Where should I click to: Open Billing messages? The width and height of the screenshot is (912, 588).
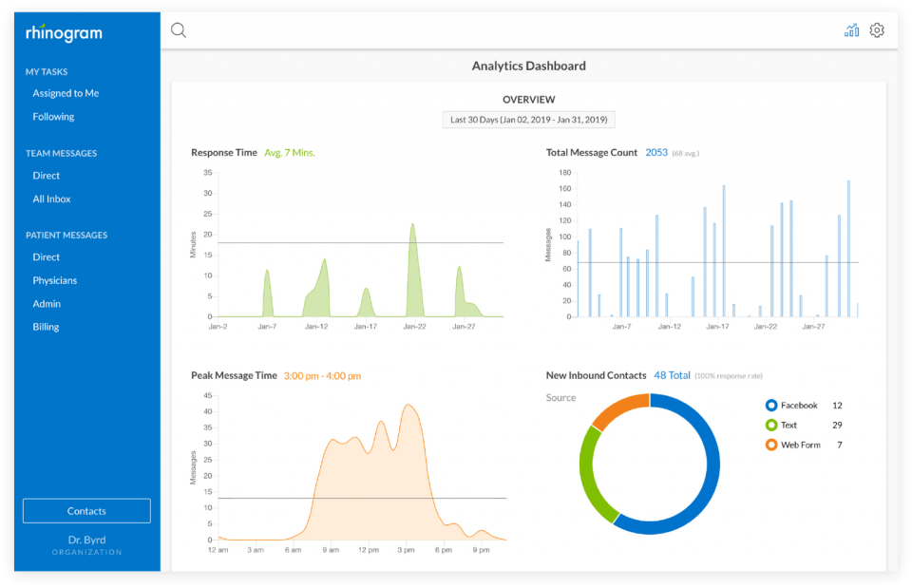46,327
